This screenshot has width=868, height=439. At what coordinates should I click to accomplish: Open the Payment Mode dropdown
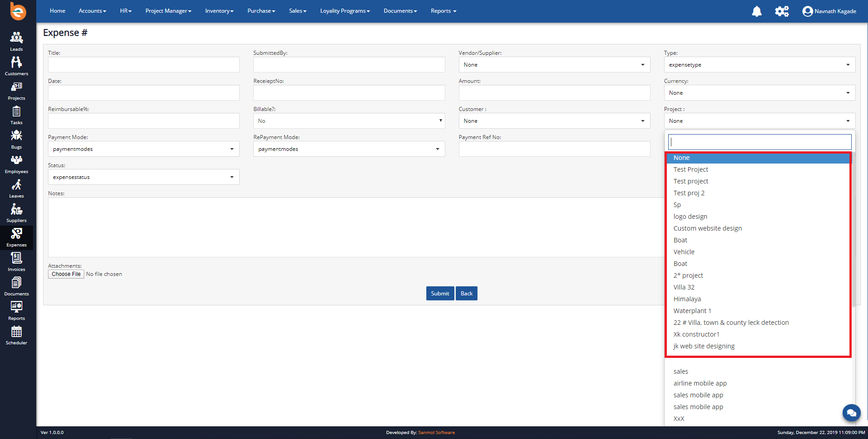(144, 149)
